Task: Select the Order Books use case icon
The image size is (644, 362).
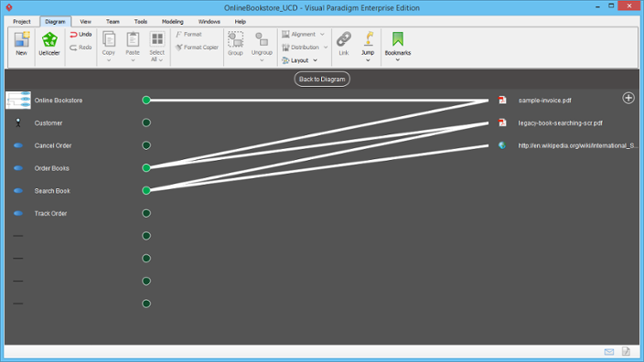Action: pyautogui.click(x=18, y=168)
